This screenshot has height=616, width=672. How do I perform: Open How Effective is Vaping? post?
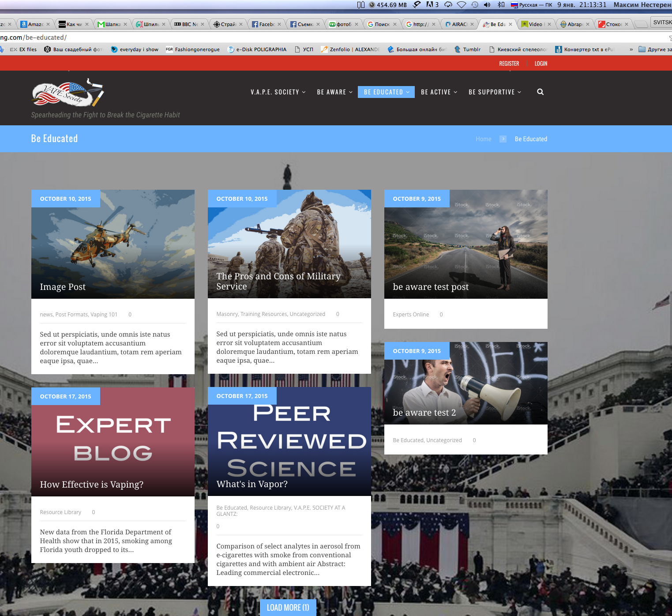click(x=92, y=485)
